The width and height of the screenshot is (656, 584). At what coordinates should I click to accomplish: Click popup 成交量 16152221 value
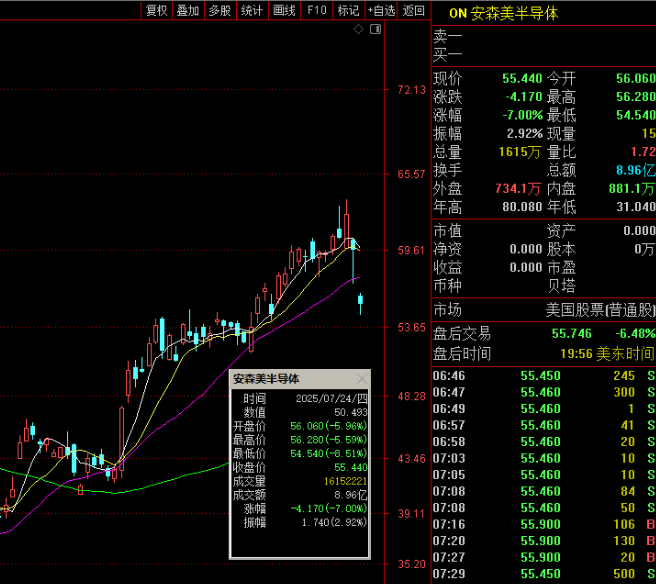click(346, 481)
